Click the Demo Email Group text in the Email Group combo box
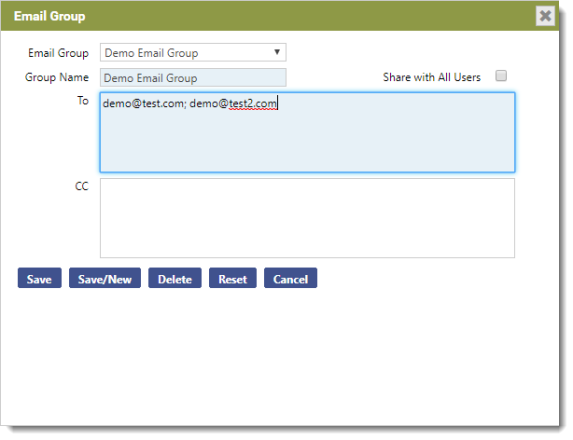Image resolution: width=573 pixels, height=440 pixels. pyautogui.click(x=151, y=53)
